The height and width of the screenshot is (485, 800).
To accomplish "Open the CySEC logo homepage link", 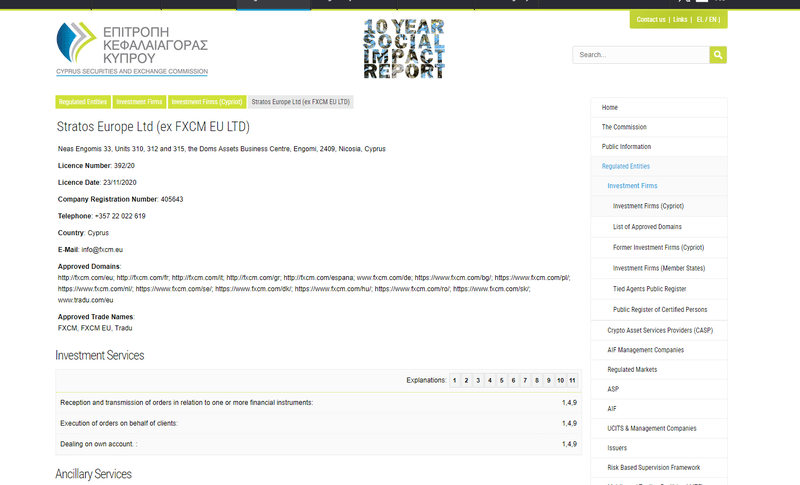I will tap(132, 49).
